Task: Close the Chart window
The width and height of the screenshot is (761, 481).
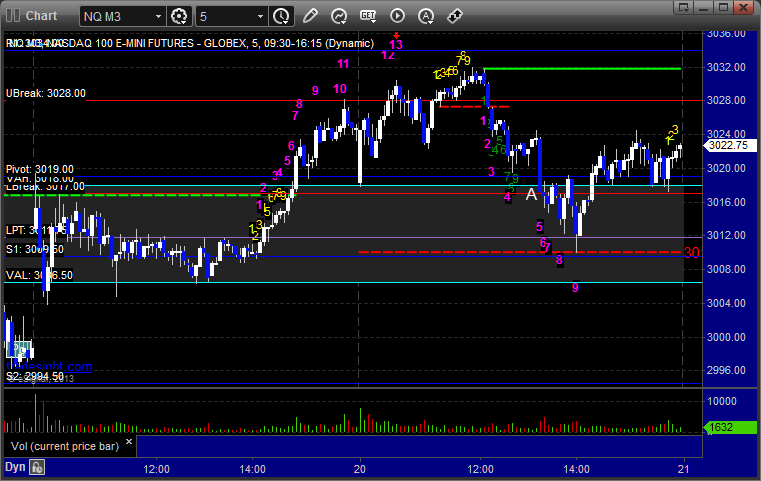Action: click(744, 7)
